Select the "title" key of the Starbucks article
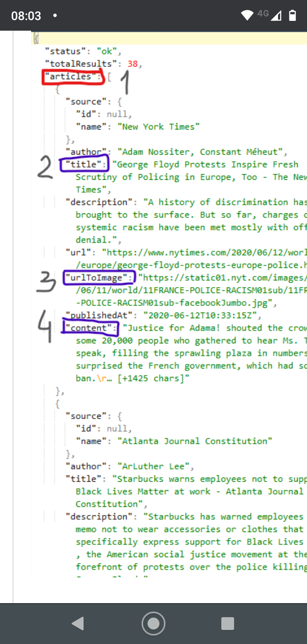307x644 pixels. tap(83, 479)
